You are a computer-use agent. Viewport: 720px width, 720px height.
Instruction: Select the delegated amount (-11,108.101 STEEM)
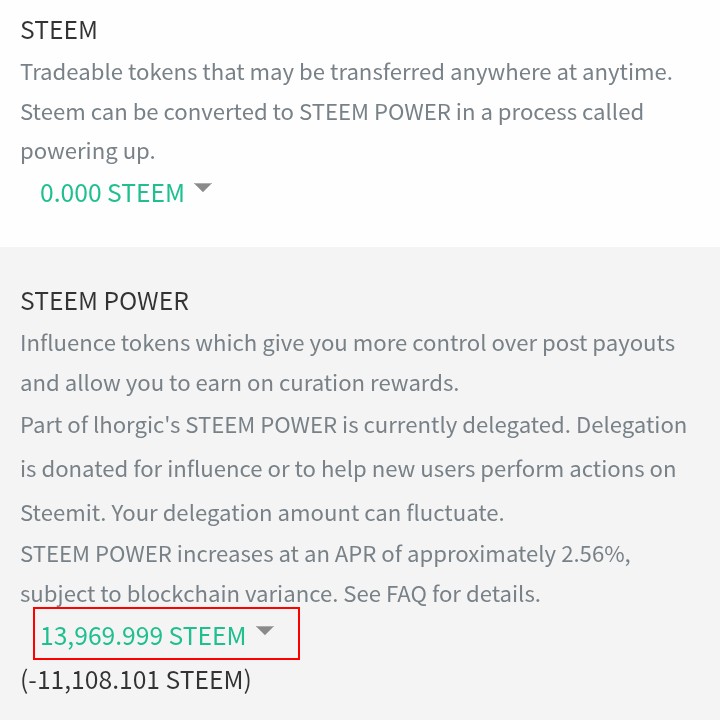136,681
